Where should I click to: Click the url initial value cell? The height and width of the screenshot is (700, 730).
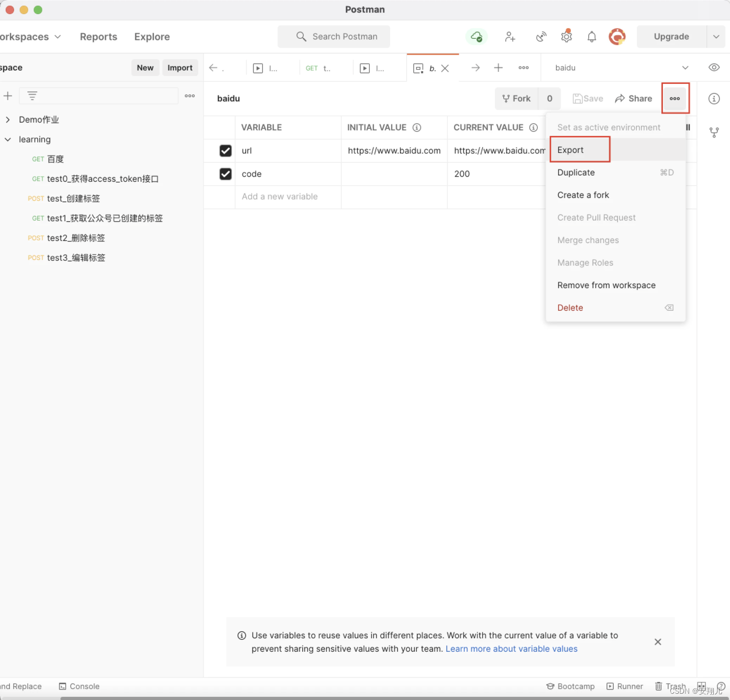(x=394, y=151)
